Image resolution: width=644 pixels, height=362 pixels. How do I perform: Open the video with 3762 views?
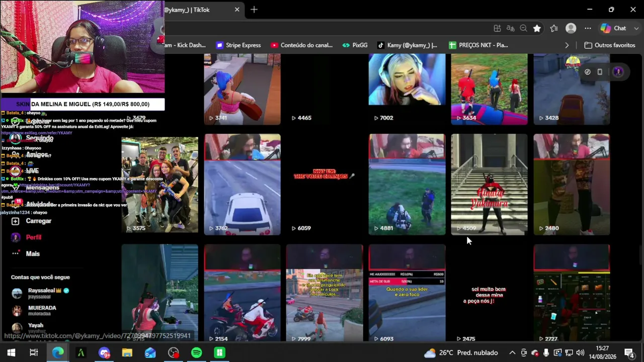click(x=242, y=185)
